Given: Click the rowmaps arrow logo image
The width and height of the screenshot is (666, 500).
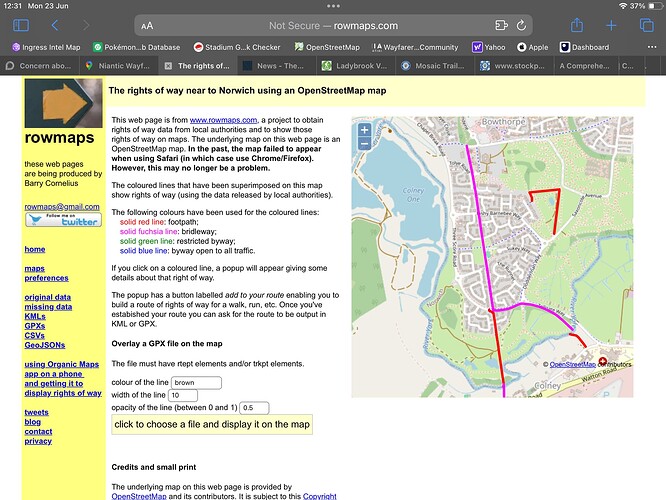Looking at the screenshot, I should pos(63,103).
